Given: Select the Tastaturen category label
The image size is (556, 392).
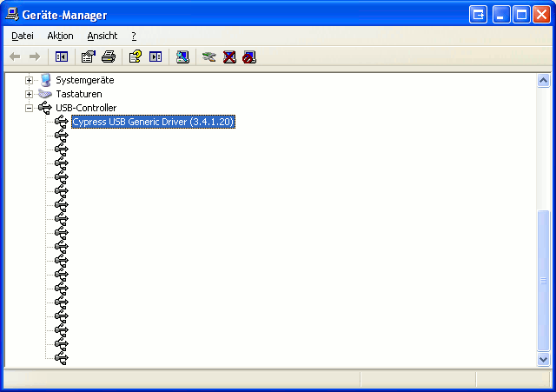Looking at the screenshot, I should tap(79, 94).
